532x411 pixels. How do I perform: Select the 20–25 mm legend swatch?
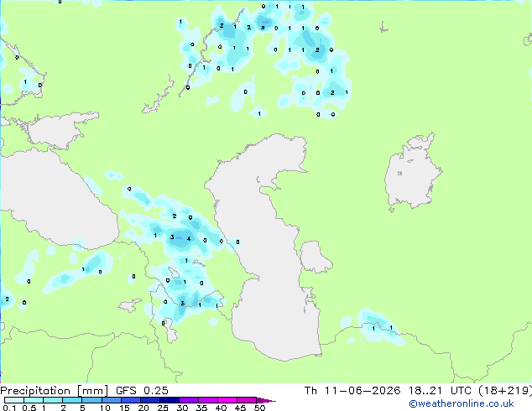149,400
